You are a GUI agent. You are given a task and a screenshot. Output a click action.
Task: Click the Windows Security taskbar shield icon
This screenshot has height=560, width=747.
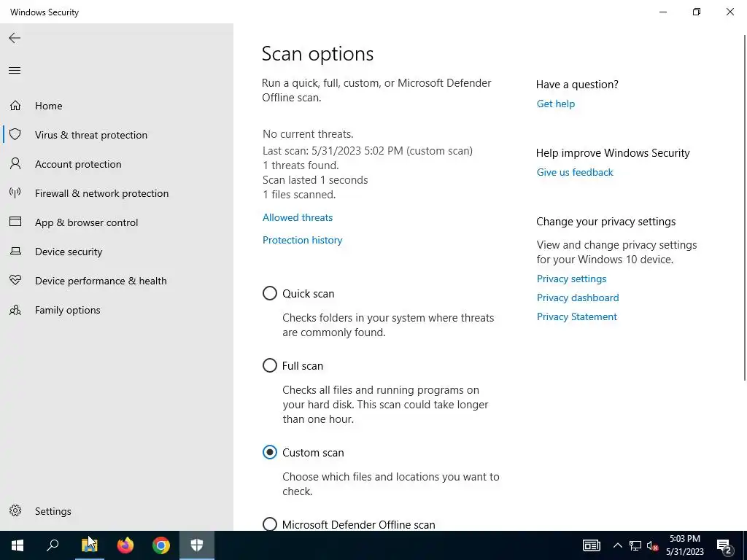click(197, 545)
